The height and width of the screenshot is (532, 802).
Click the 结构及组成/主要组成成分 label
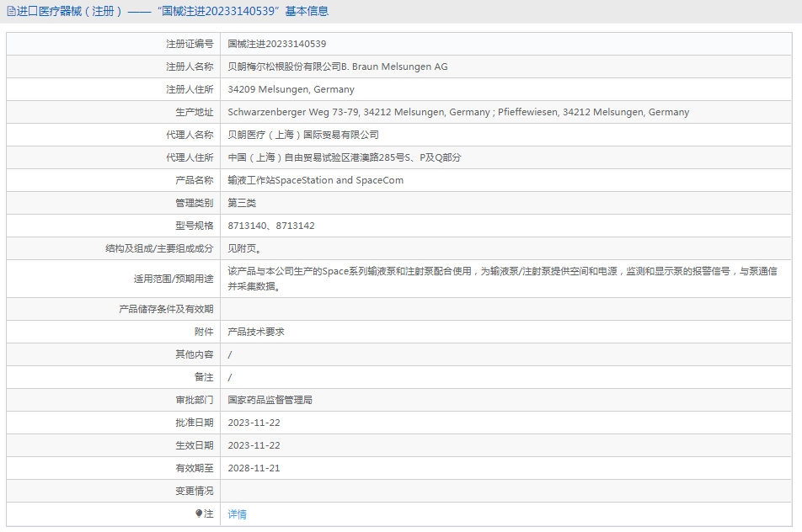point(159,248)
